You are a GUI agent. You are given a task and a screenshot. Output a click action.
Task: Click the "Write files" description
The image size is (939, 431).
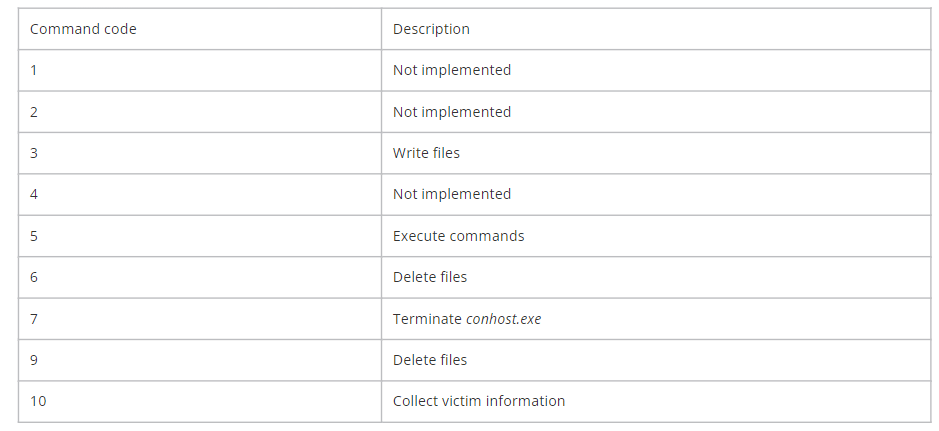coord(426,153)
